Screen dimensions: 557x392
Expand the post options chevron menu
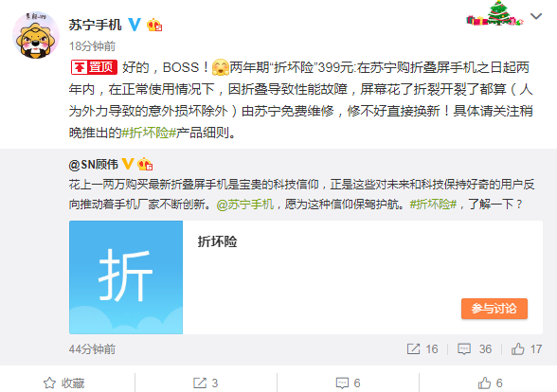point(536,16)
